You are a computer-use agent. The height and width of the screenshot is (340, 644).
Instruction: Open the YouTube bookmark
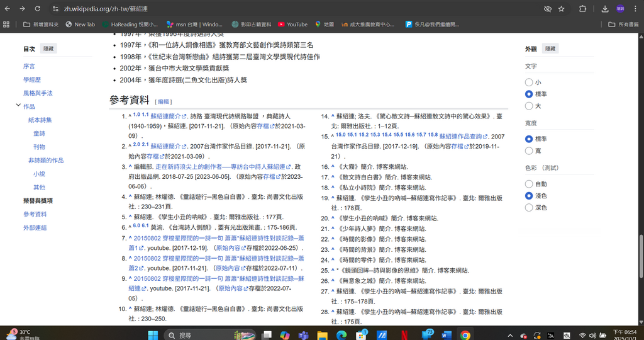(292, 25)
